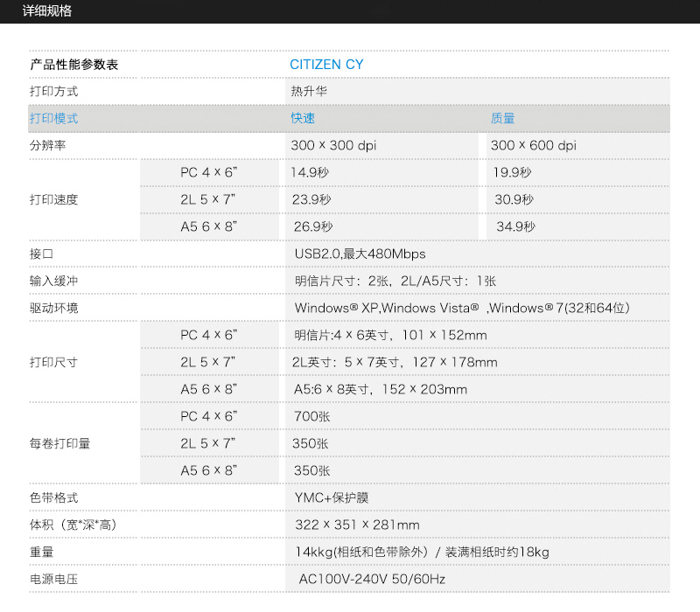Click the "详细规格" header title

[47, 10]
